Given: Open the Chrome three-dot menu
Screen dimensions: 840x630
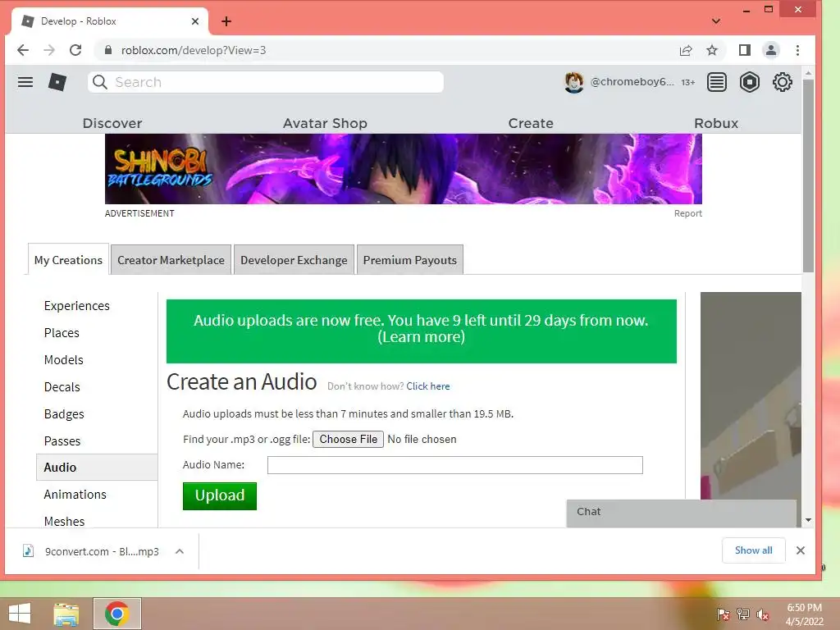Looking at the screenshot, I should click(797, 50).
